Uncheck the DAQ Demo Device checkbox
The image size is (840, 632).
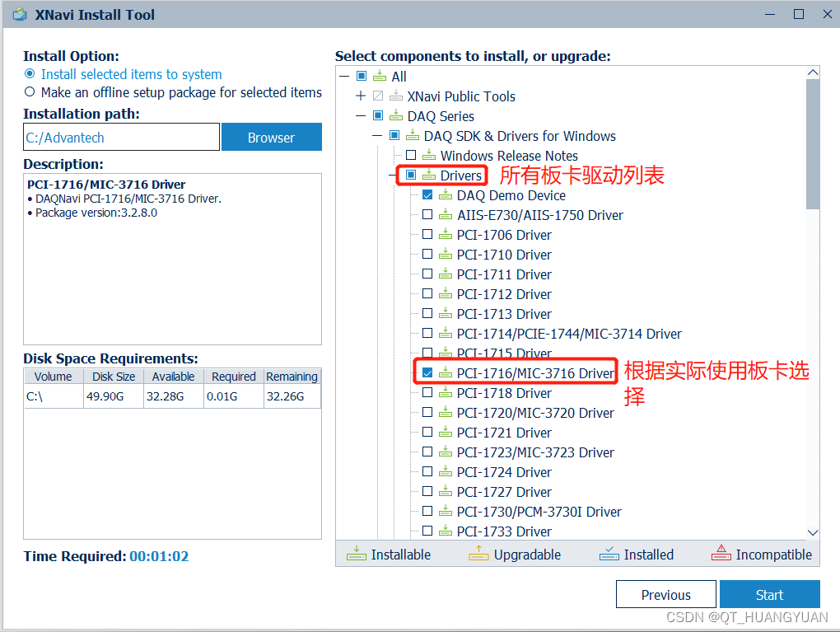(427, 195)
